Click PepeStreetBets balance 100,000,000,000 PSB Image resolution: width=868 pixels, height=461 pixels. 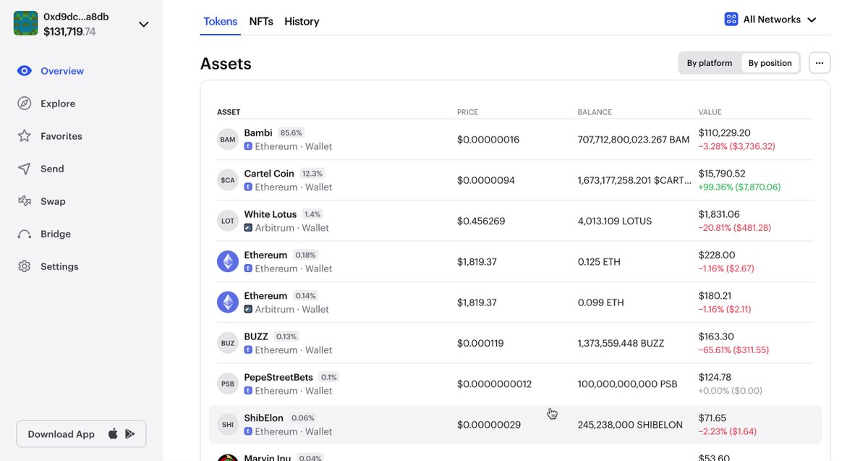628,384
